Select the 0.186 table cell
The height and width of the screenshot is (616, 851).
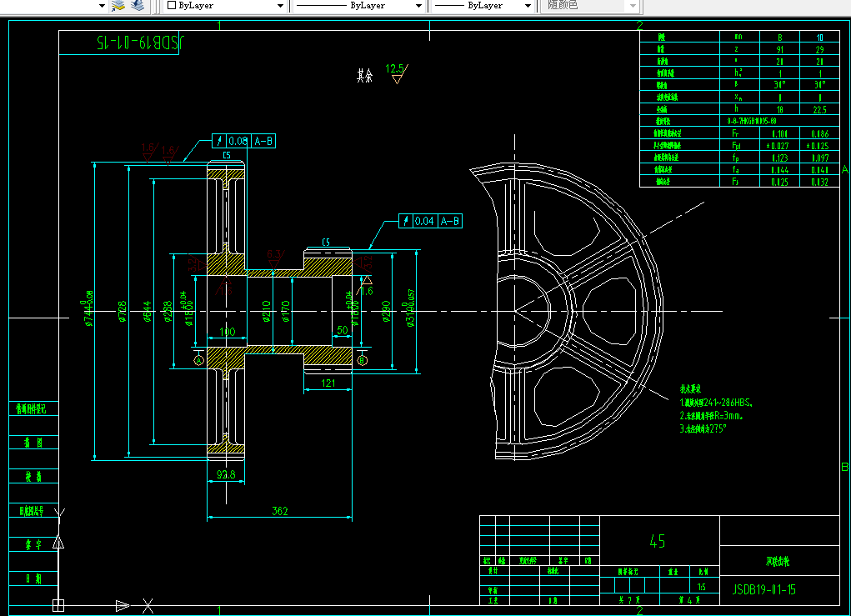tap(819, 133)
